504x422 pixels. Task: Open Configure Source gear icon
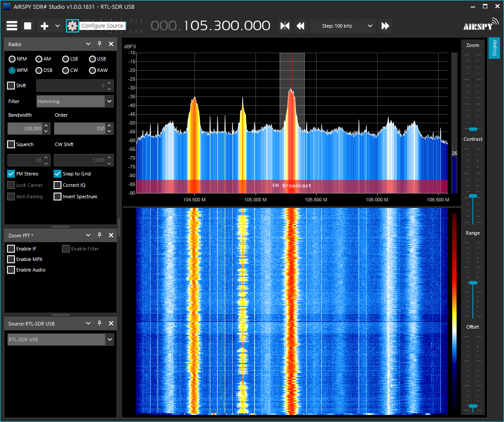pos(72,26)
